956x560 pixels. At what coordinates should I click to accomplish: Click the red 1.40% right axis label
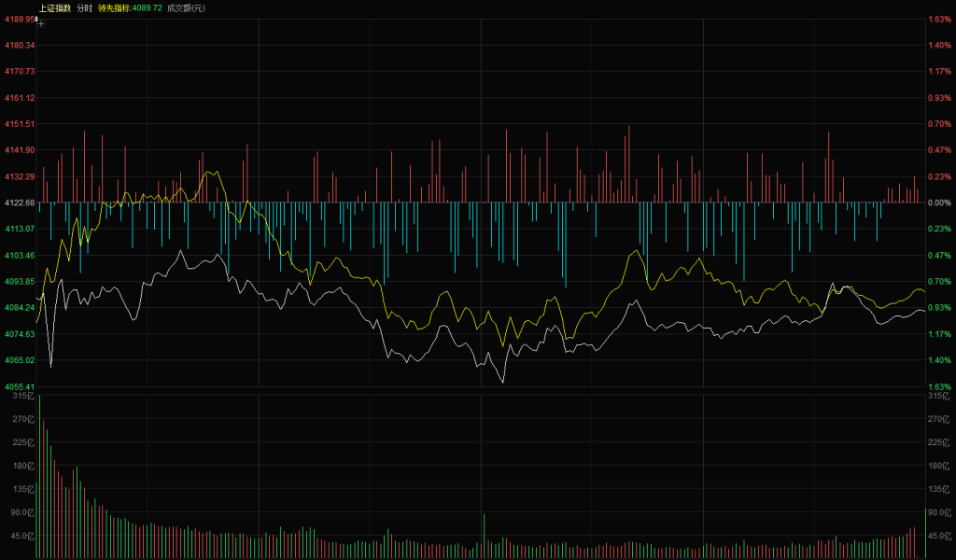[938, 45]
